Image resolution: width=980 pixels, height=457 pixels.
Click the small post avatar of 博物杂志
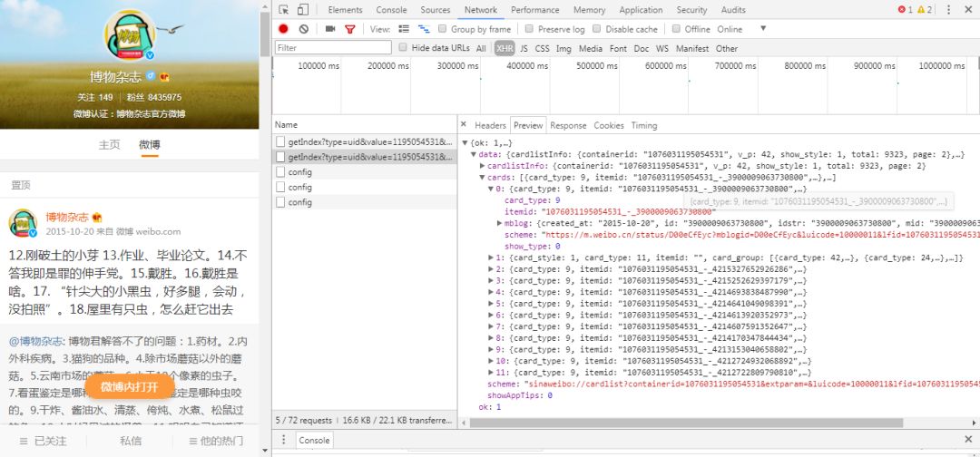(x=23, y=223)
